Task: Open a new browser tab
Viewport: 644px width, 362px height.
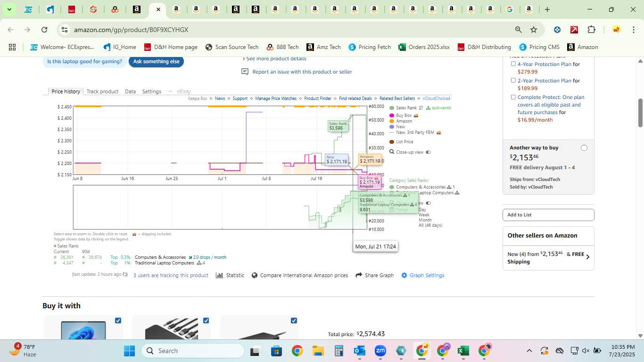Action: [547, 9]
